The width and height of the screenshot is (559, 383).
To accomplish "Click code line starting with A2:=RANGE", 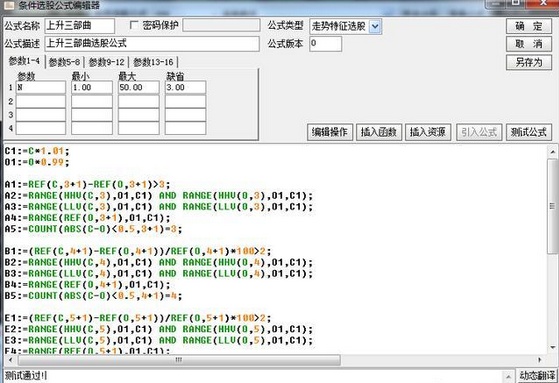I will click(x=159, y=195).
